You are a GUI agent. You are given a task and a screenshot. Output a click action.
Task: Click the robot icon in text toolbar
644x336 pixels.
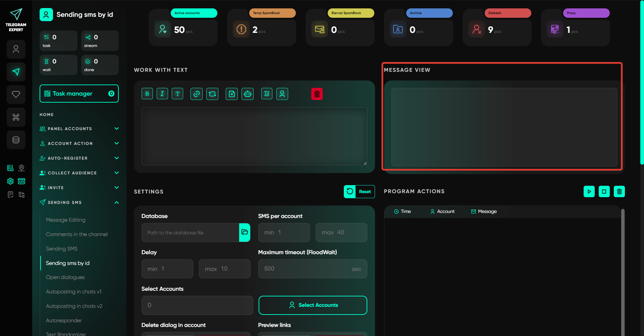[x=248, y=94]
